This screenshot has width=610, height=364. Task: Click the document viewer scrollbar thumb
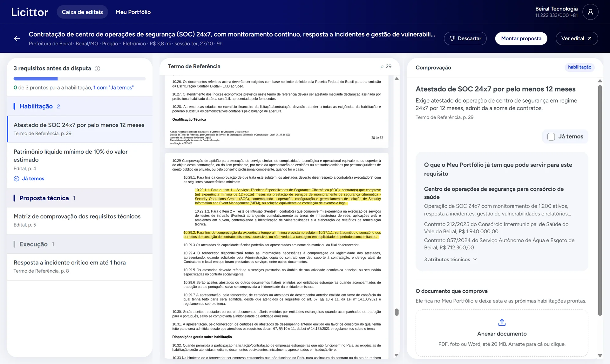[396, 312]
